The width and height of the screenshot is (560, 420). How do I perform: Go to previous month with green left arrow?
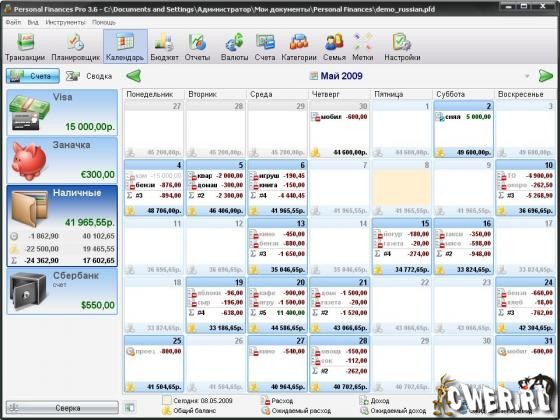(x=134, y=76)
